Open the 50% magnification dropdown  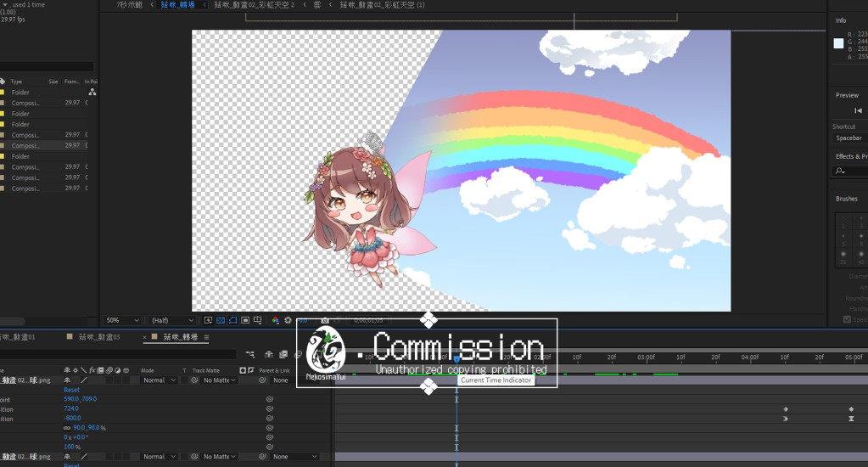point(122,320)
